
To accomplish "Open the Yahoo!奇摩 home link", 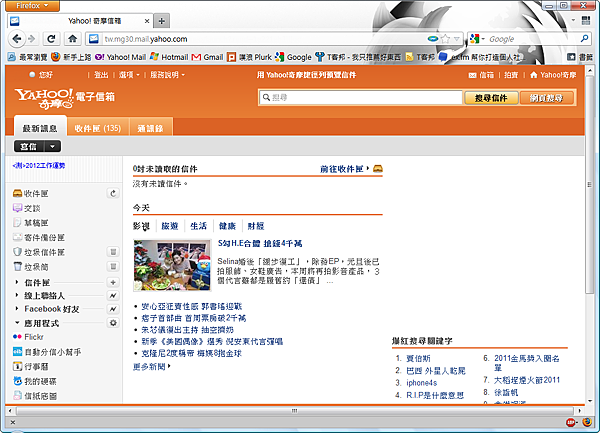I will tap(553, 75).
